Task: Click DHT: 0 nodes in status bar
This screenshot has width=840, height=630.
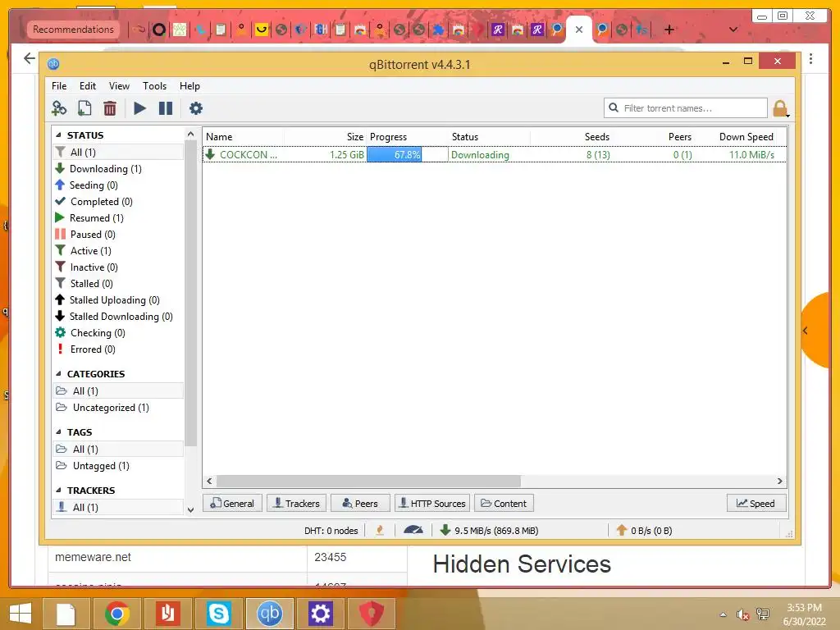Action: click(331, 531)
